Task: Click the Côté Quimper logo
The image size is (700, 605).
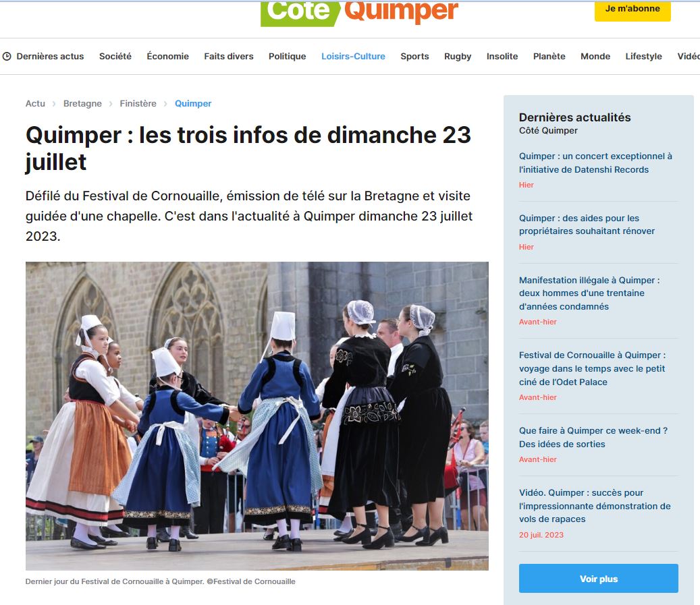Action: [359, 12]
